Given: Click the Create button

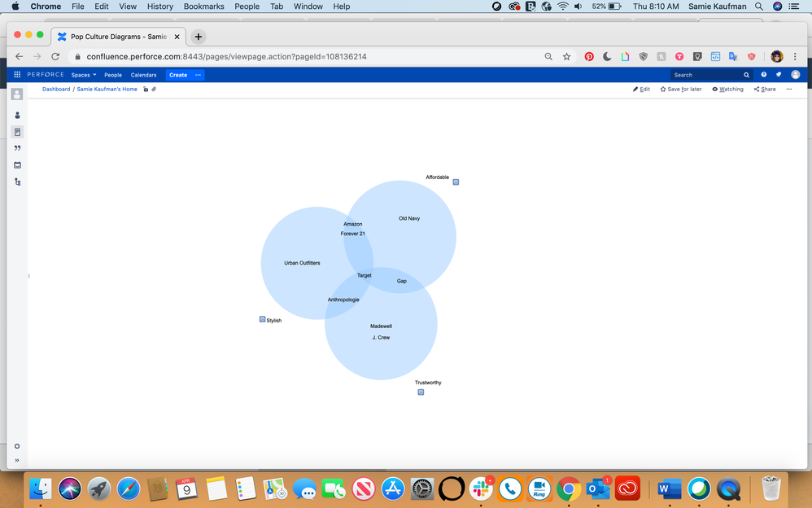Looking at the screenshot, I should pyautogui.click(x=178, y=75).
